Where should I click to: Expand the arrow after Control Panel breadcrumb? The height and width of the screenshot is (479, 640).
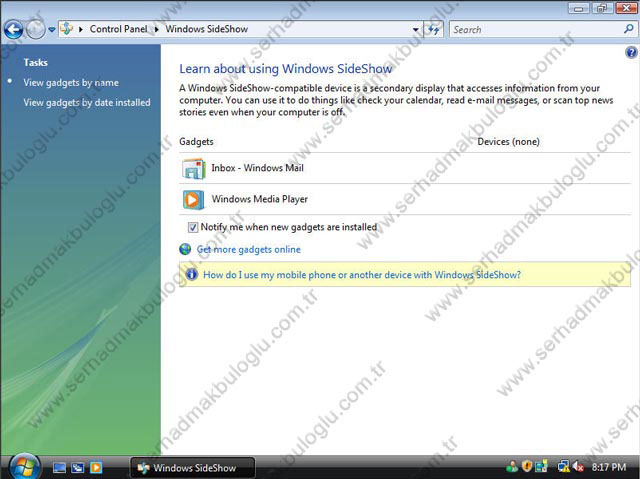point(156,29)
